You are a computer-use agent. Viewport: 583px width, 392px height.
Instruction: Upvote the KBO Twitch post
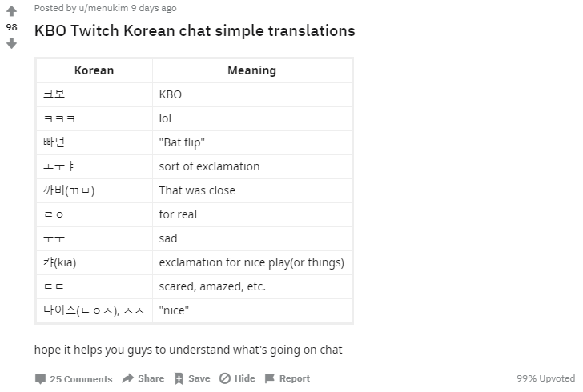point(11,12)
